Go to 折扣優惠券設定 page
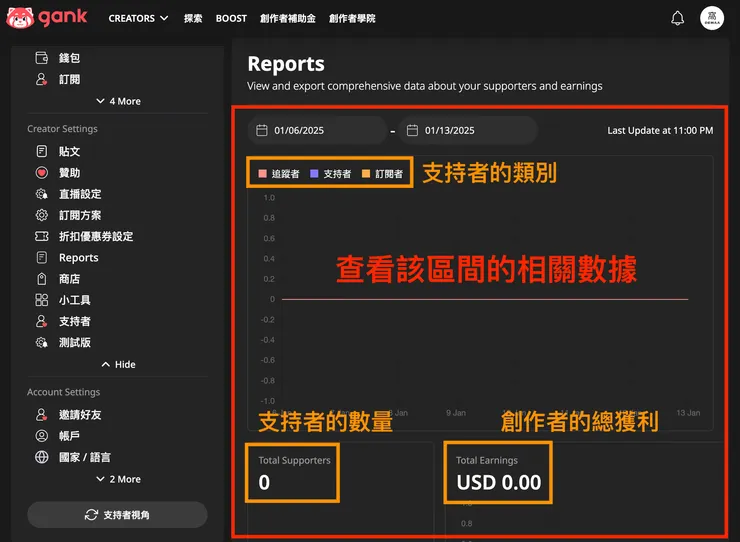The height and width of the screenshot is (542, 740). pyautogui.click(x=96, y=236)
